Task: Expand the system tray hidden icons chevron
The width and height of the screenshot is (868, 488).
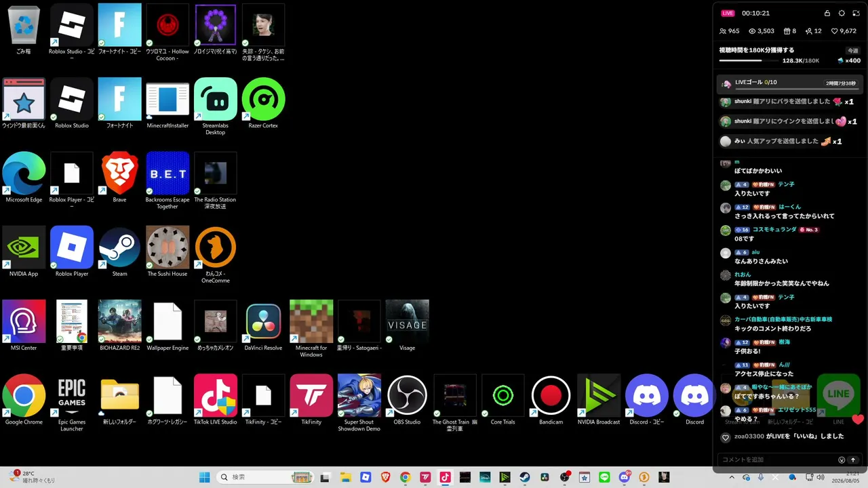Action: click(x=731, y=477)
